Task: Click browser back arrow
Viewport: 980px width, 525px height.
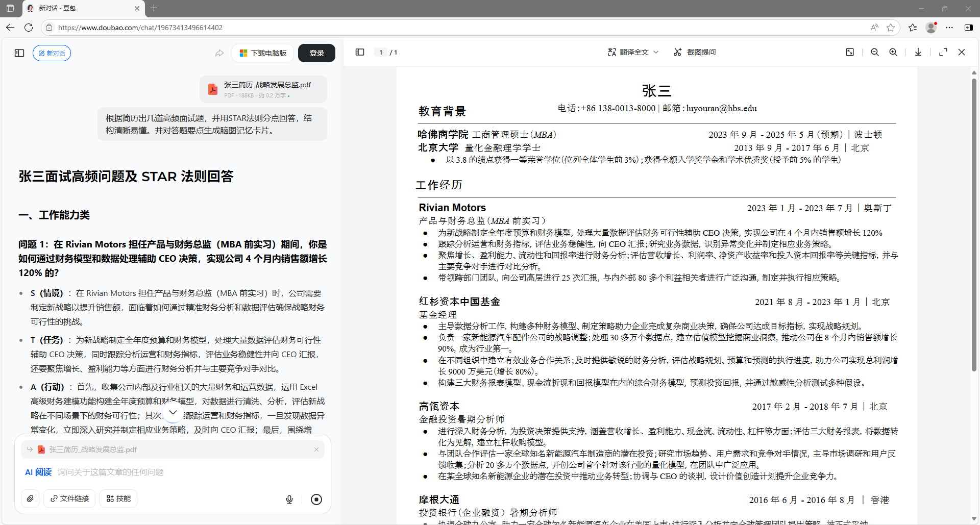Action: 10,28
